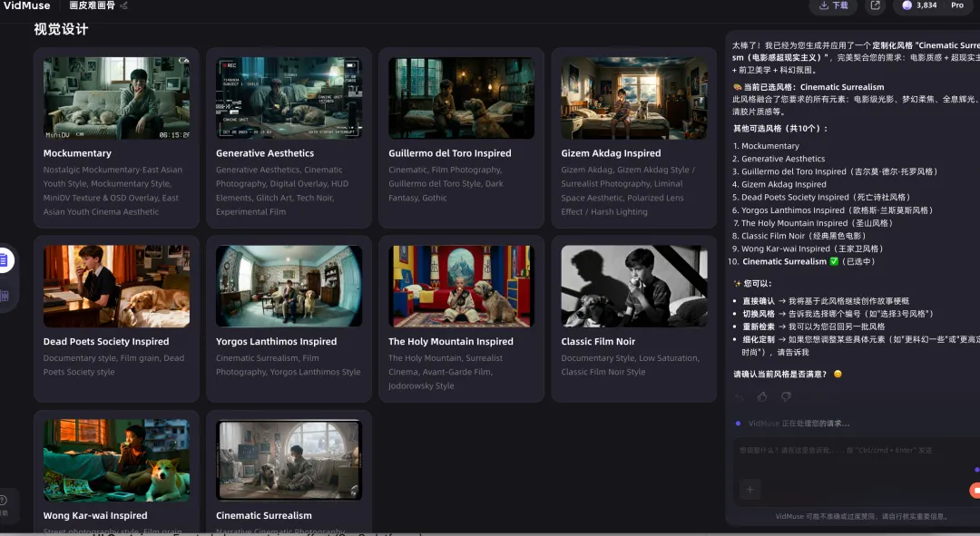Click '4. Gizem Akdag Inspired' in chat list
This screenshot has width=980, height=536.
click(x=779, y=184)
